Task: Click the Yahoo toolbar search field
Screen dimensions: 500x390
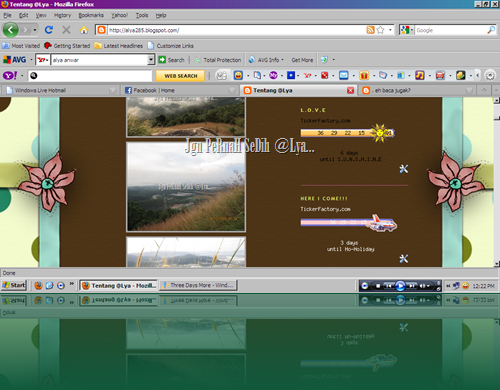Action: (90, 76)
